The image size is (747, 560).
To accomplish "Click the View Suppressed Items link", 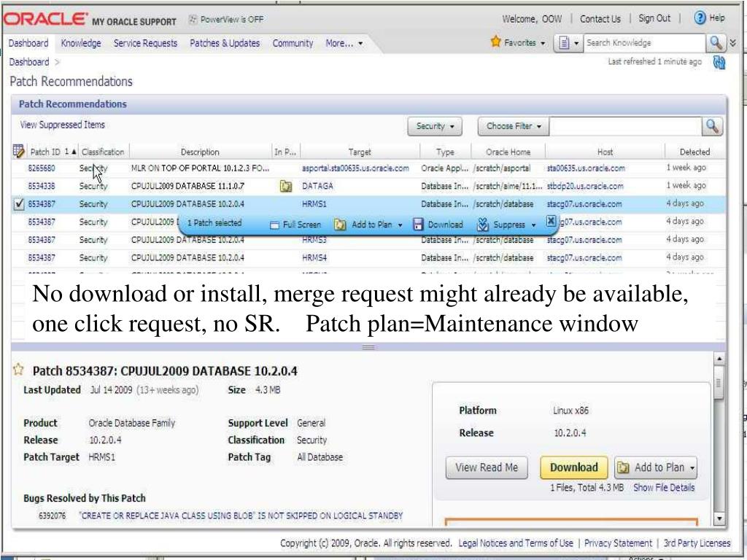I will pos(63,125).
